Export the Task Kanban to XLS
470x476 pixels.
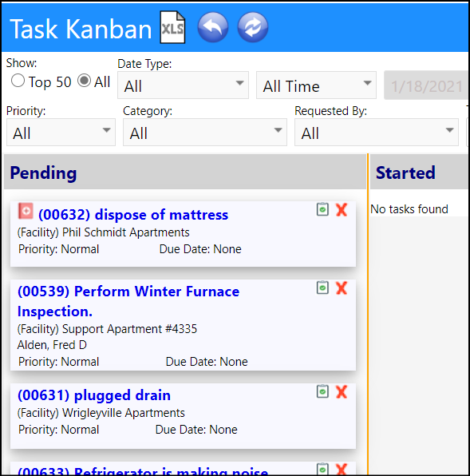coord(172,27)
